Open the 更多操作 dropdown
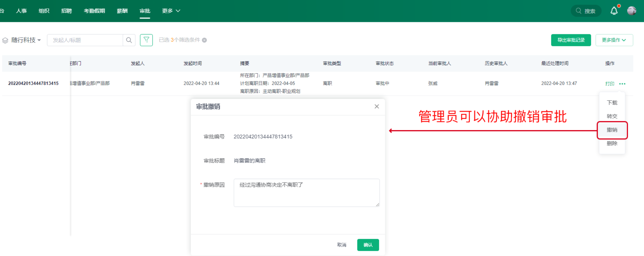Image resolution: width=644 pixels, height=256 pixels. 614,40
